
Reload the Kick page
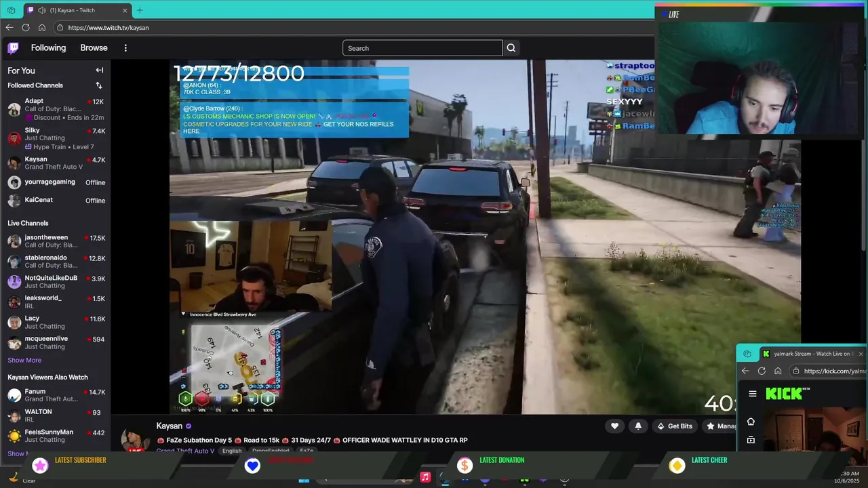[762, 371]
